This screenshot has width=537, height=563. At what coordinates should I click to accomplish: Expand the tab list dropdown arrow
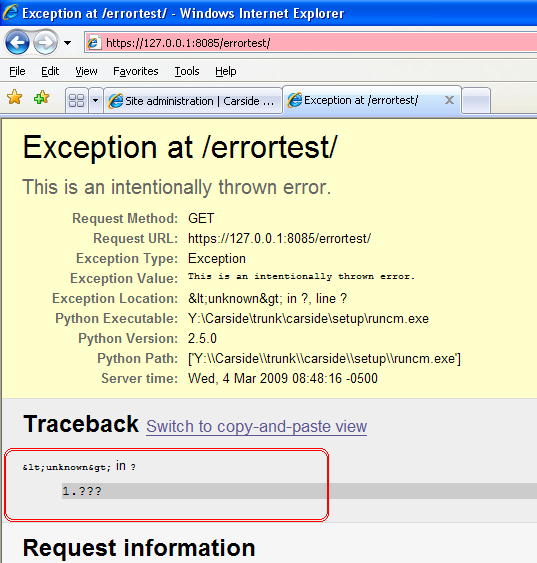(95, 101)
